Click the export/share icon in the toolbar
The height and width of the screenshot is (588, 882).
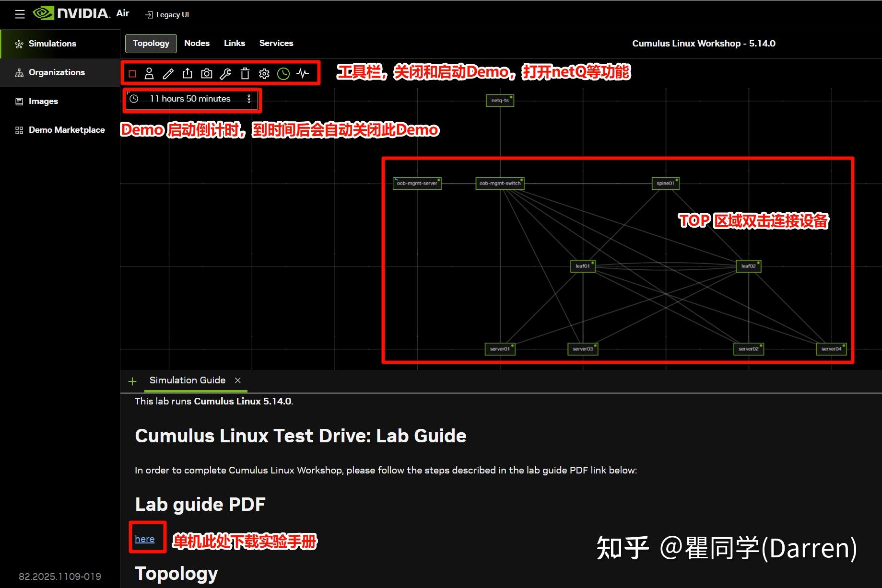187,73
